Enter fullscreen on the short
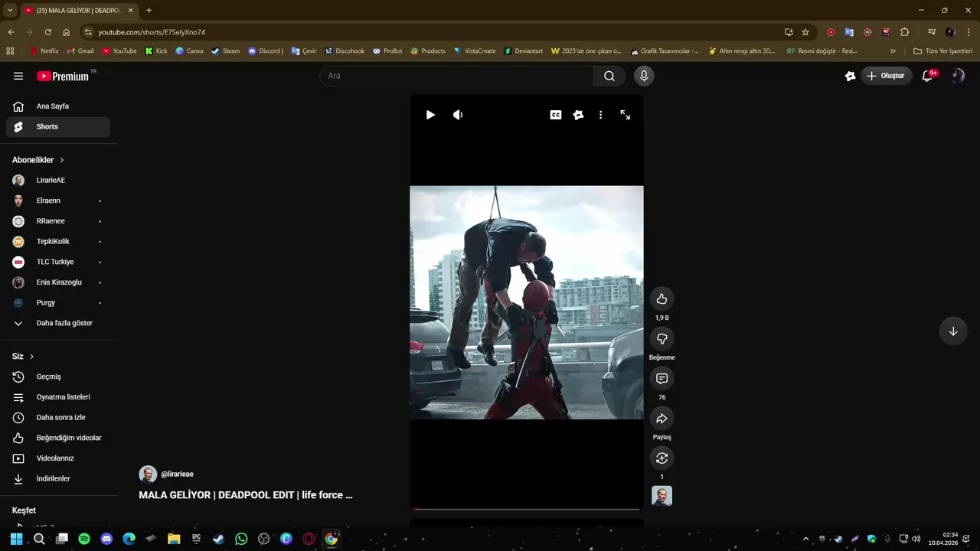Image resolution: width=980 pixels, height=551 pixels. [x=626, y=115]
